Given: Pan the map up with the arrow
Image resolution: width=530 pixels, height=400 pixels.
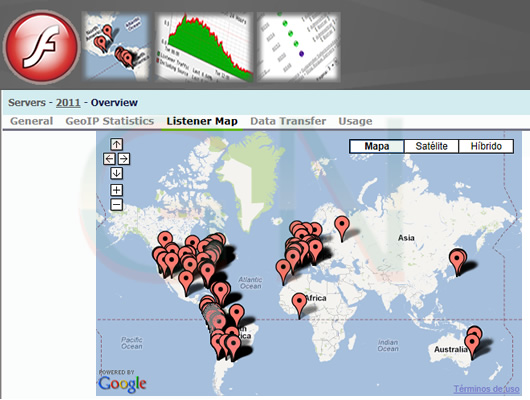Looking at the screenshot, I should tap(117, 144).
